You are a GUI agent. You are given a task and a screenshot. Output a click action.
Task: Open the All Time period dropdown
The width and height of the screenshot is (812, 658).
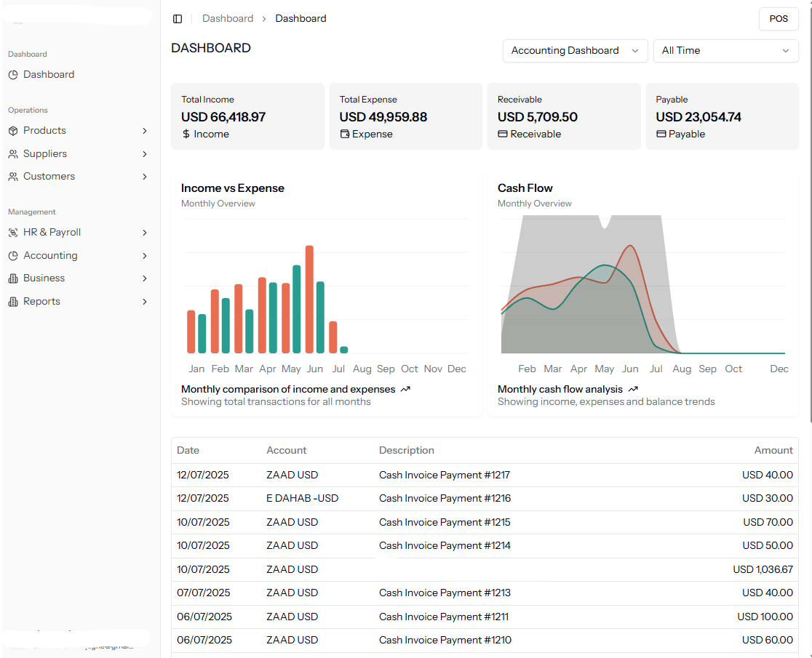(x=725, y=51)
